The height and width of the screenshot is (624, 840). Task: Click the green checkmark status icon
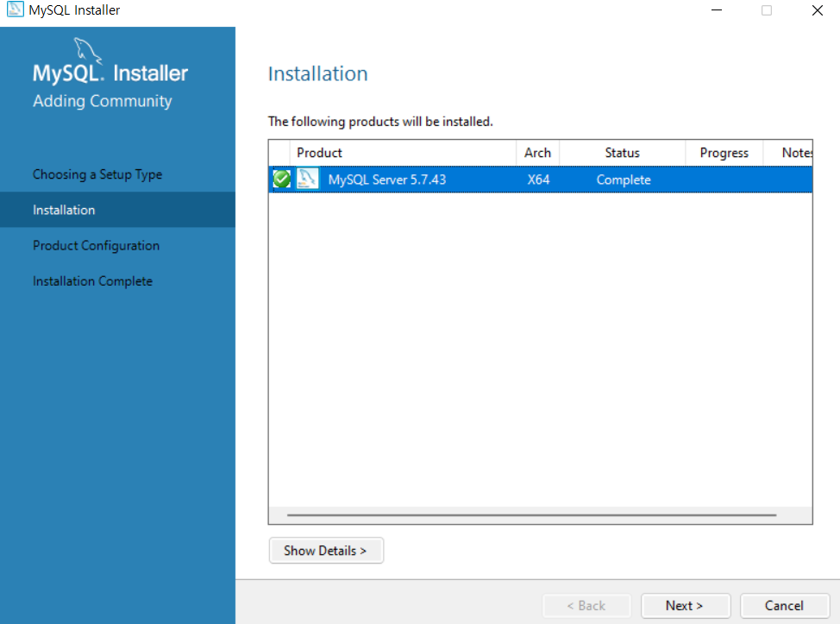pyautogui.click(x=282, y=179)
